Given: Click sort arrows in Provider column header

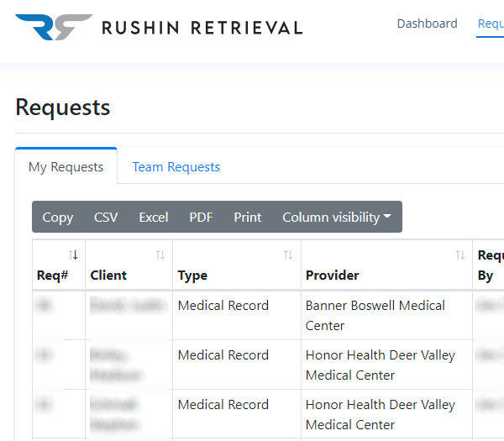Looking at the screenshot, I should (x=459, y=255).
